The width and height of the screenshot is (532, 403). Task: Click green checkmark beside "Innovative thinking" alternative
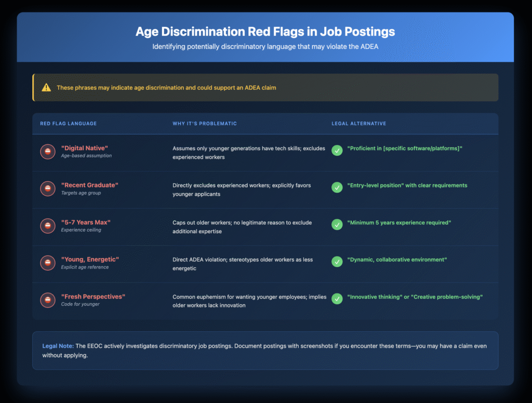click(x=337, y=299)
